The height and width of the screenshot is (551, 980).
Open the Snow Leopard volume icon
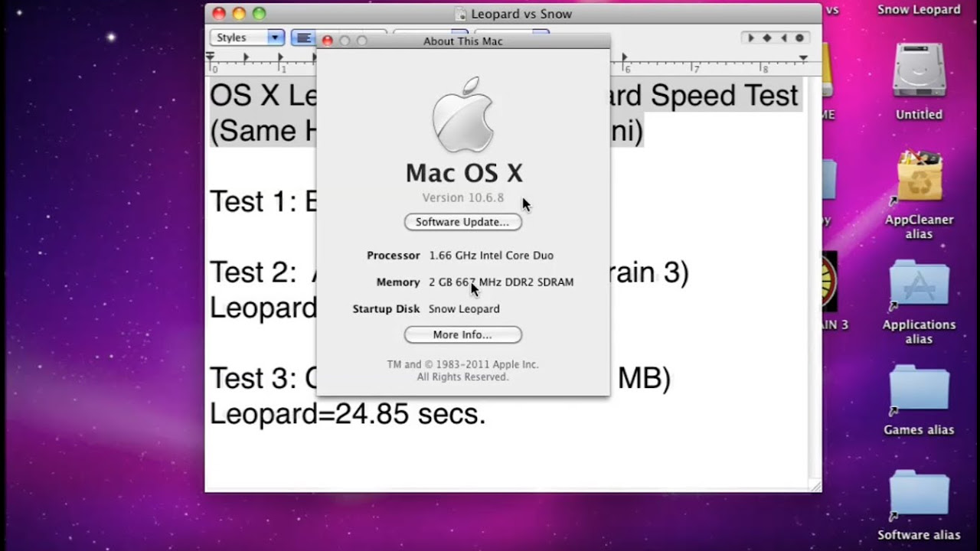click(918, 8)
